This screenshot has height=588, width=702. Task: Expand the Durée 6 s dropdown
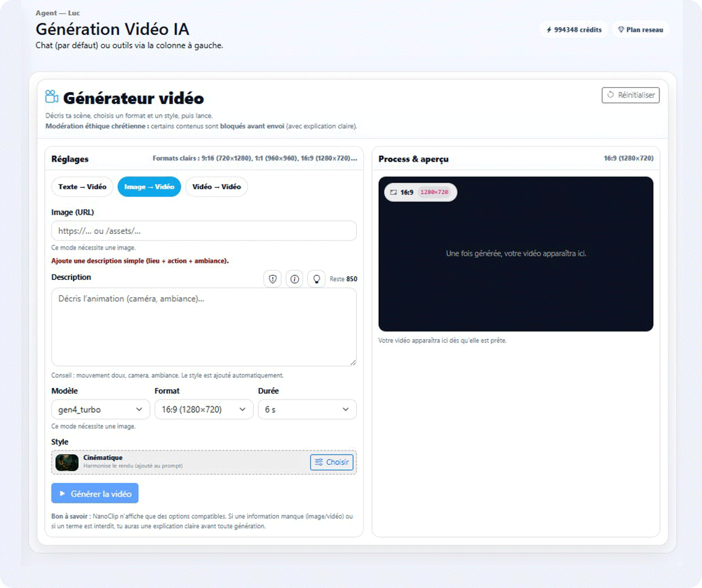[x=307, y=409]
